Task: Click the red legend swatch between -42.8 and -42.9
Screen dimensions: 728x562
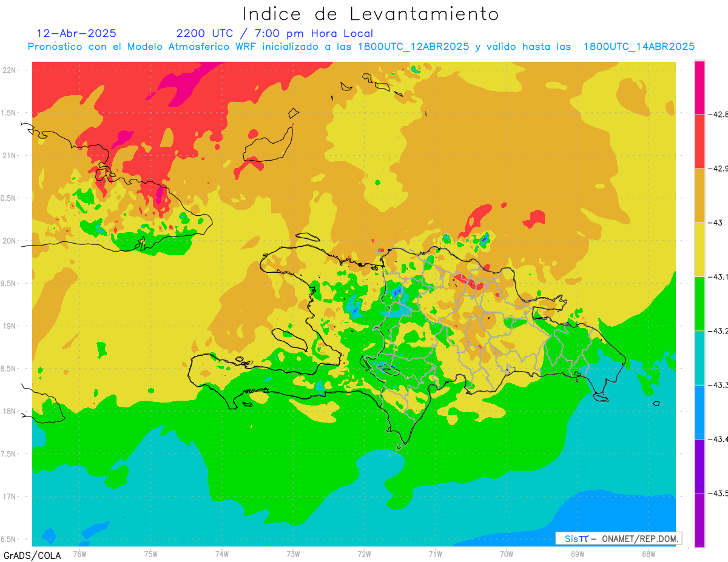Action: pyautogui.click(x=699, y=141)
